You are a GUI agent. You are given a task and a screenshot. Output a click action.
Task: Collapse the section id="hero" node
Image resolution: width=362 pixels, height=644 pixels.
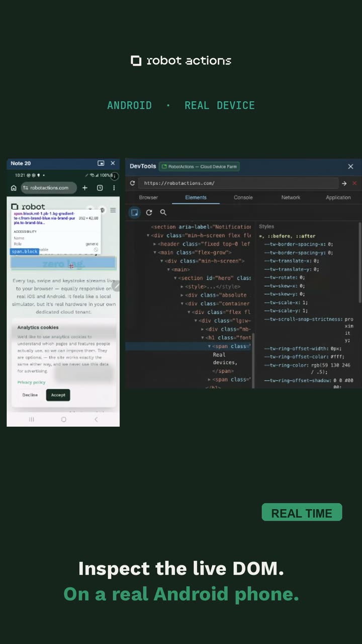click(175, 278)
